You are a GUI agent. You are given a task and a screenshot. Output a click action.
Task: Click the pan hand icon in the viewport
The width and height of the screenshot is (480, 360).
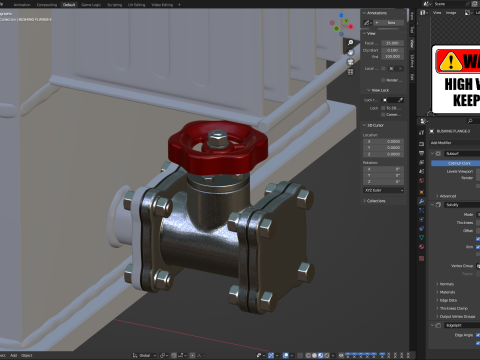[x=350, y=52]
